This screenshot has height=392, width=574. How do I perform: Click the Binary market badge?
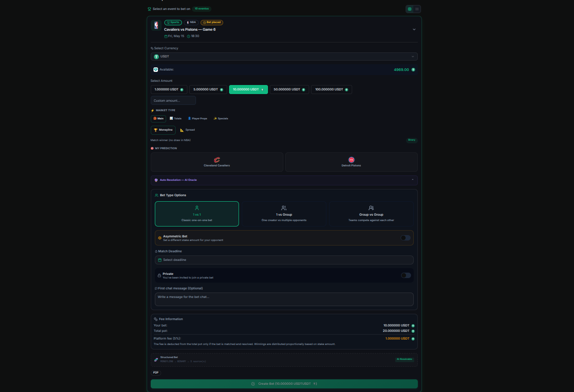411,140
